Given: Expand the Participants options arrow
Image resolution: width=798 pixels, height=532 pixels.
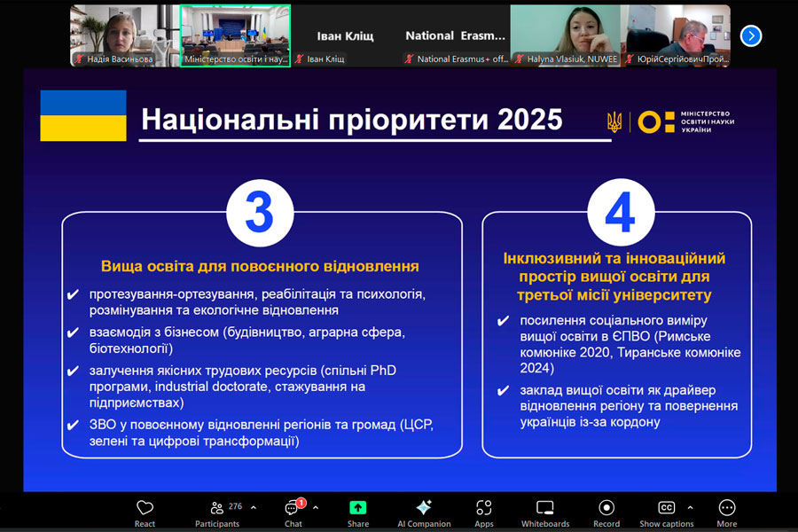Looking at the screenshot, I should [254, 507].
